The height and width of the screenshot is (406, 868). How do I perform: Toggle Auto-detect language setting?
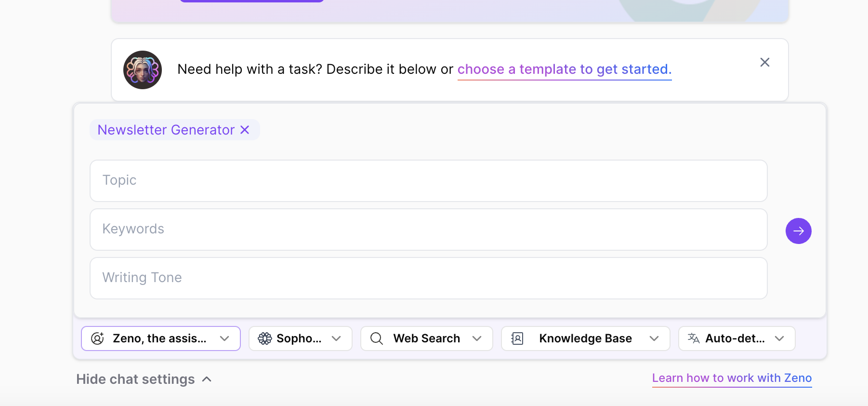point(736,338)
